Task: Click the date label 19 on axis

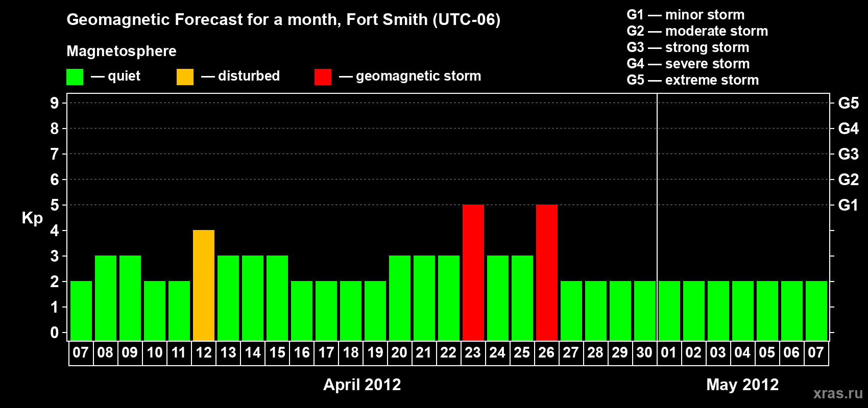Action: pos(375,353)
